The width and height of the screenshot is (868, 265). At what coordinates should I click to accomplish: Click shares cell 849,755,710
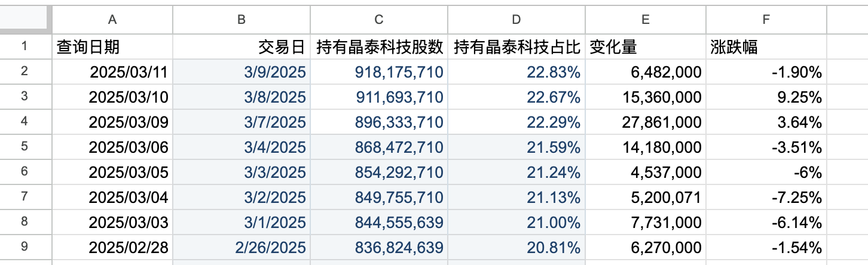coord(378,197)
